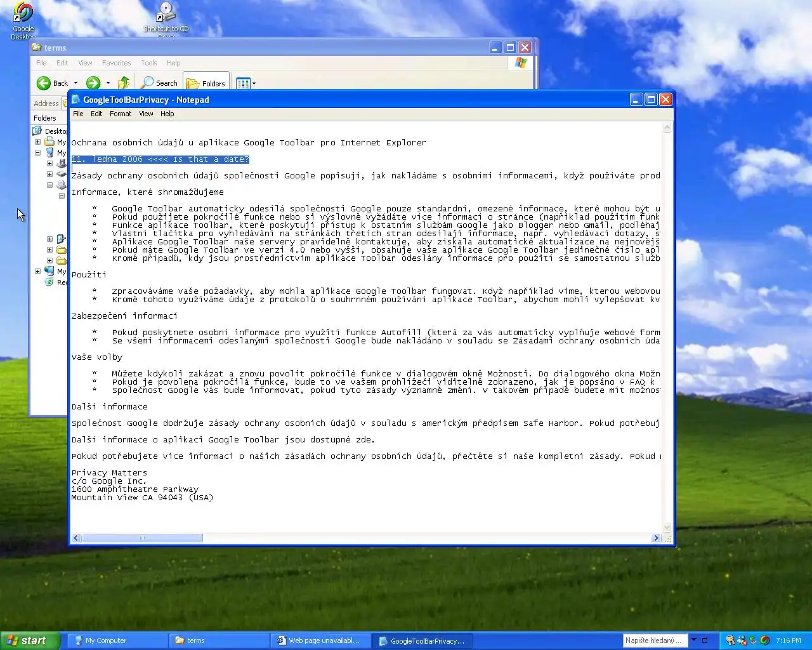Open Notepad View menu
812x650 pixels.
[146, 114]
